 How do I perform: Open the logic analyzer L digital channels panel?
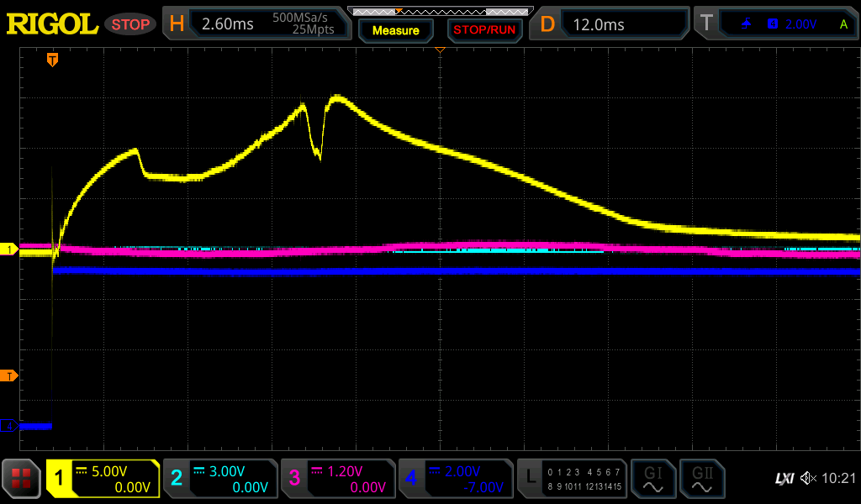click(x=572, y=479)
